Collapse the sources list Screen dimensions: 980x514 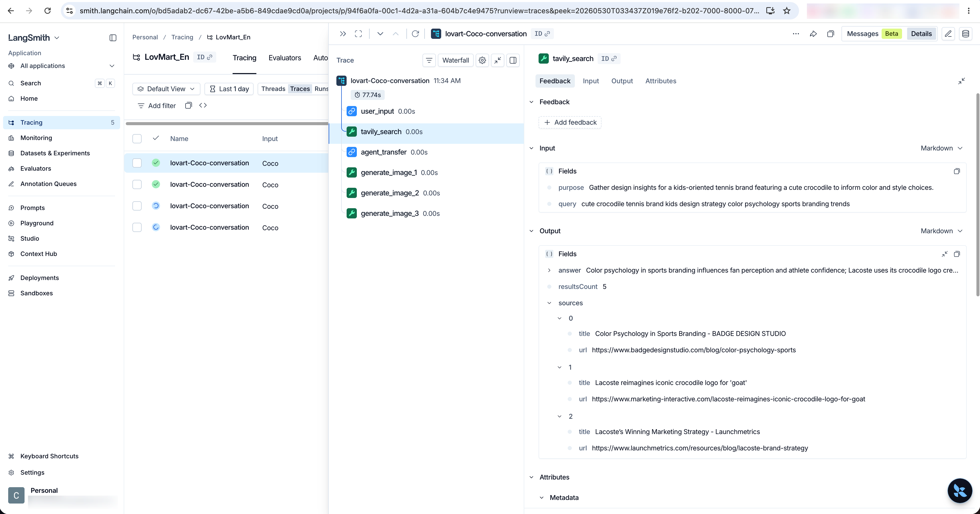(549, 303)
